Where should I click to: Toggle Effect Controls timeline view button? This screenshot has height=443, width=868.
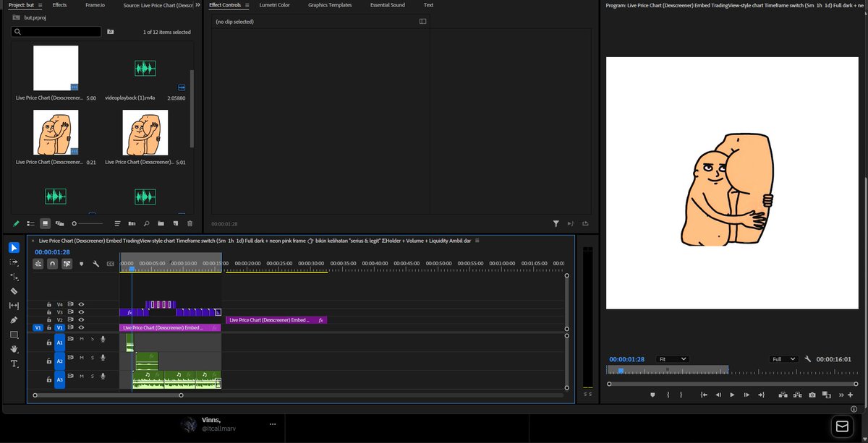click(423, 21)
